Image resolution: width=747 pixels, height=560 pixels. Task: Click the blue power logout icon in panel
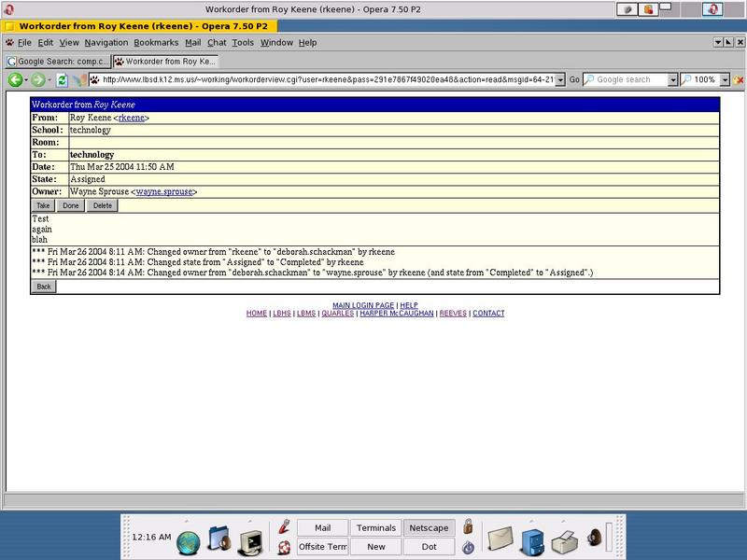[x=468, y=547]
